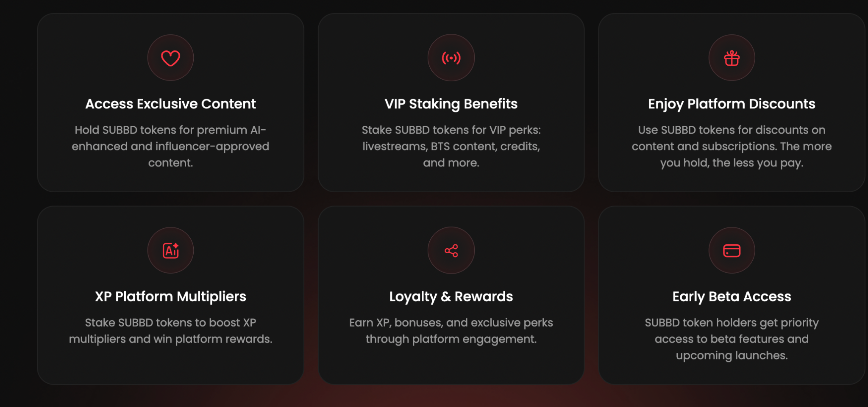Click the gift box icon
Viewport: 868px width, 407px height.
tap(732, 58)
